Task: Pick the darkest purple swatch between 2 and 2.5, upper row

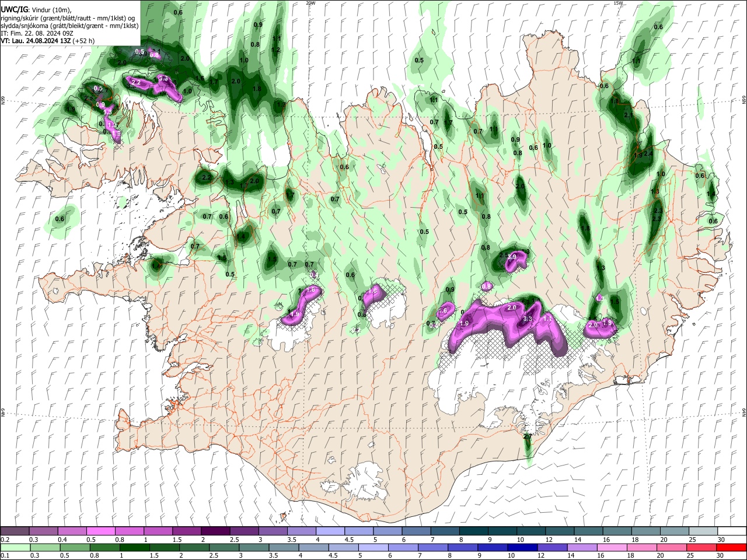Action: pyautogui.click(x=215, y=531)
